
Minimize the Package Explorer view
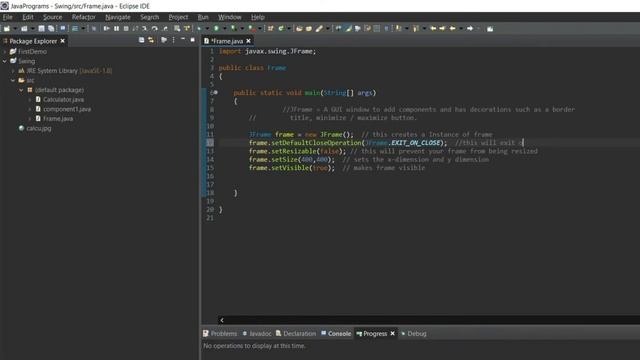tap(182, 40)
